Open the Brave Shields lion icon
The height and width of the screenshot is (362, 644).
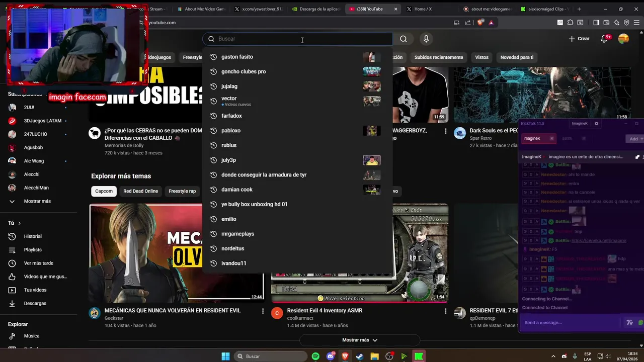480,22
